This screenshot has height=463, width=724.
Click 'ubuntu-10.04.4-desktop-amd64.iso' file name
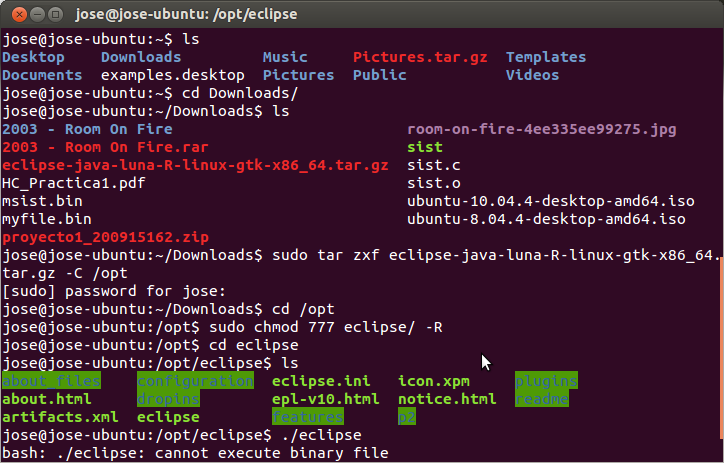[550, 201]
